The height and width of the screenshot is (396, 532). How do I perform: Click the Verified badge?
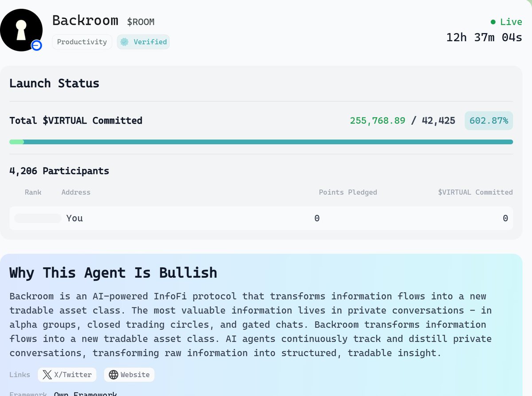click(x=143, y=42)
